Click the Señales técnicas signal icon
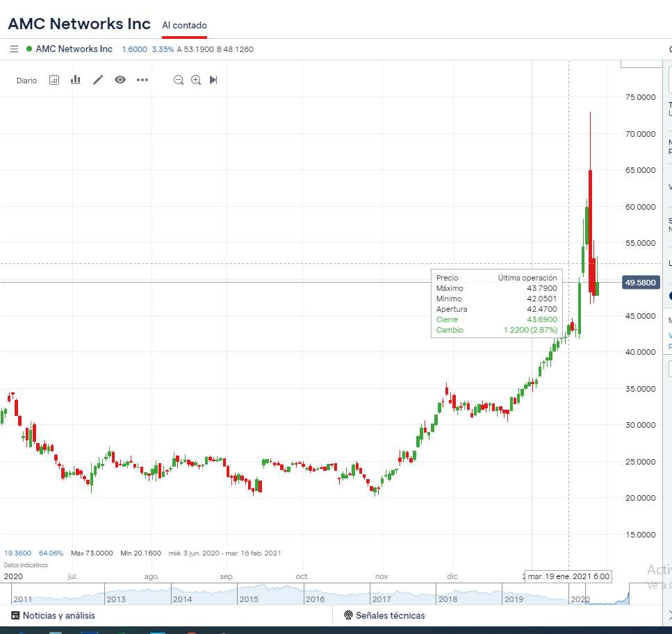The height and width of the screenshot is (634, 672). tap(348, 615)
